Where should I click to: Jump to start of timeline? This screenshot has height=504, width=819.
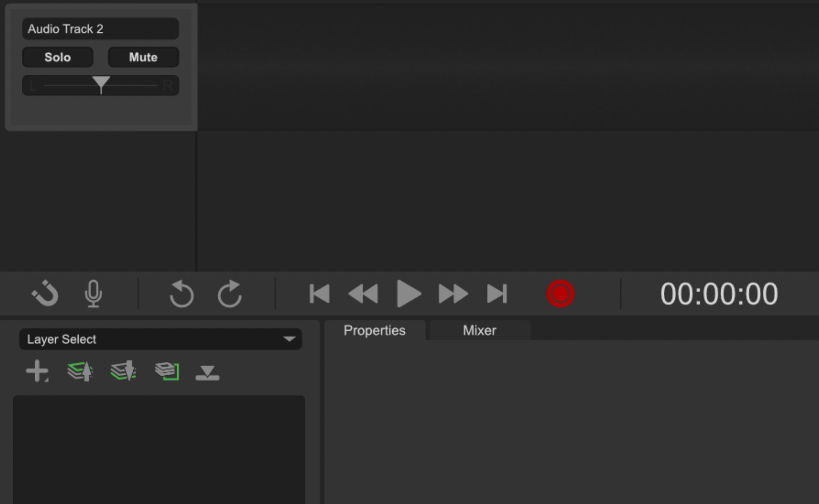[x=319, y=294]
